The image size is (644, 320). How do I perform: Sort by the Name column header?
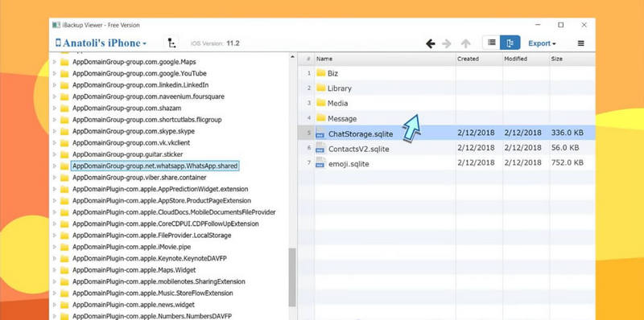[x=385, y=59]
